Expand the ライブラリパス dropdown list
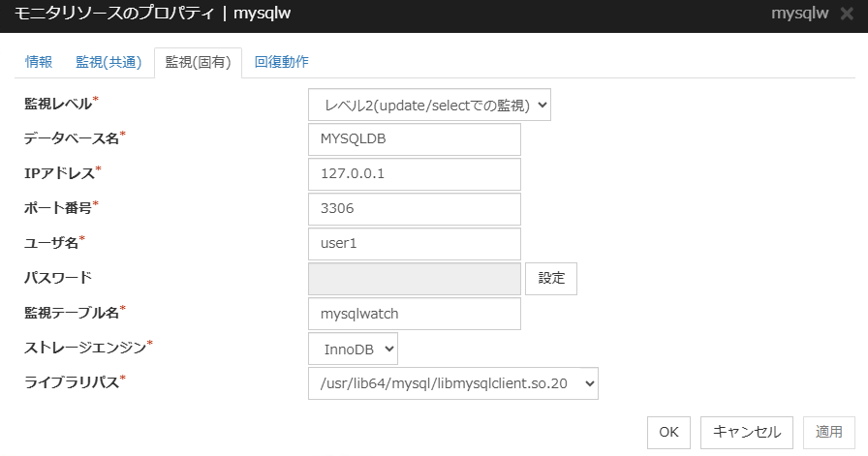 point(452,383)
